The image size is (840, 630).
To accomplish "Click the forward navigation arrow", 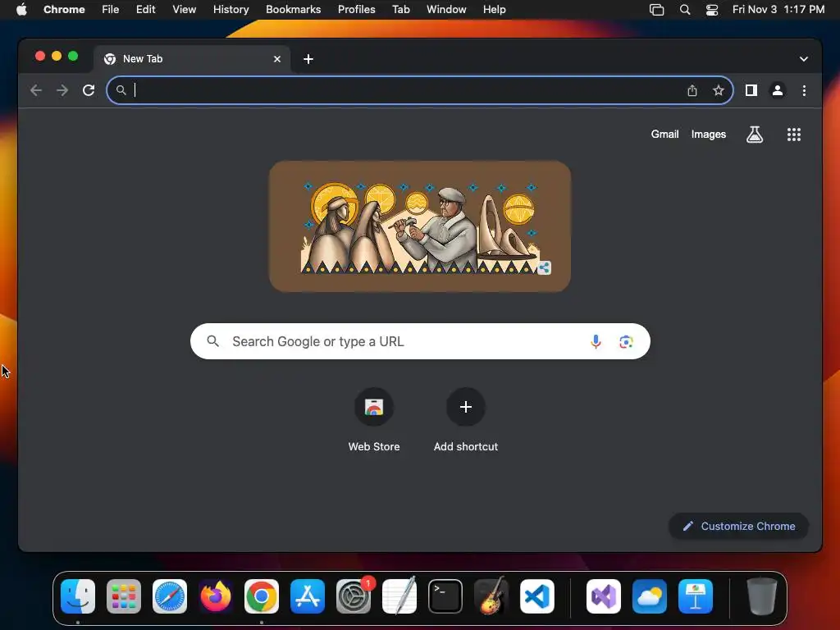I will pos(62,90).
